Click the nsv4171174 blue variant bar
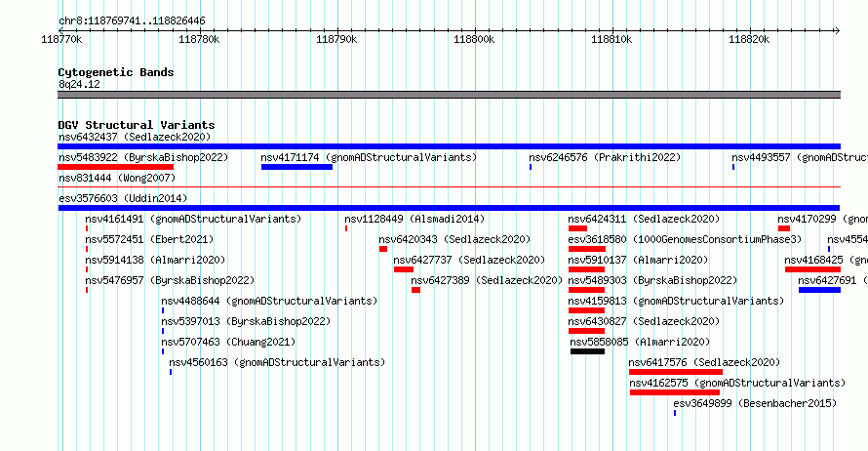 pos(296,167)
